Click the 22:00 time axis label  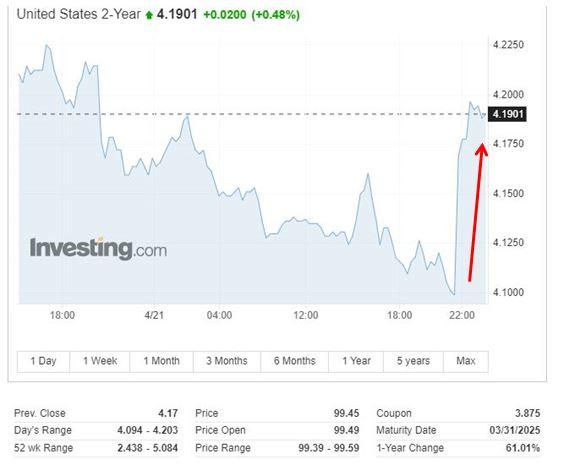click(x=462, y=315)
